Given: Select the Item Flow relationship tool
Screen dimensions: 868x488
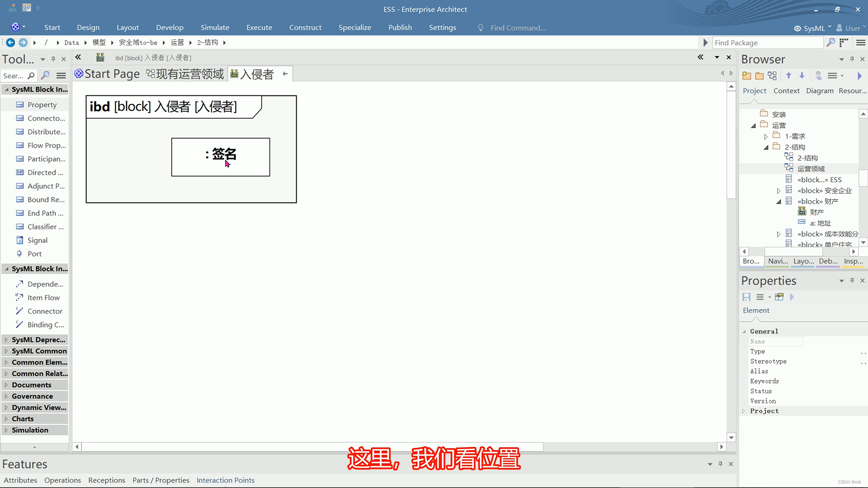Looking at the screenshot, I should (43, 298).
